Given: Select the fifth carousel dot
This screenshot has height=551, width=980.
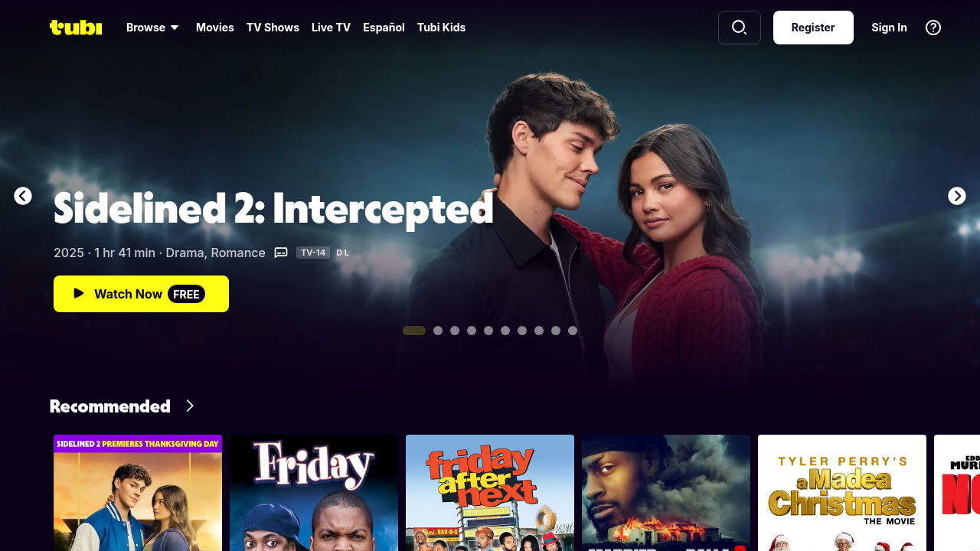Looking at the screenshot, I should (x=488, y=331).
